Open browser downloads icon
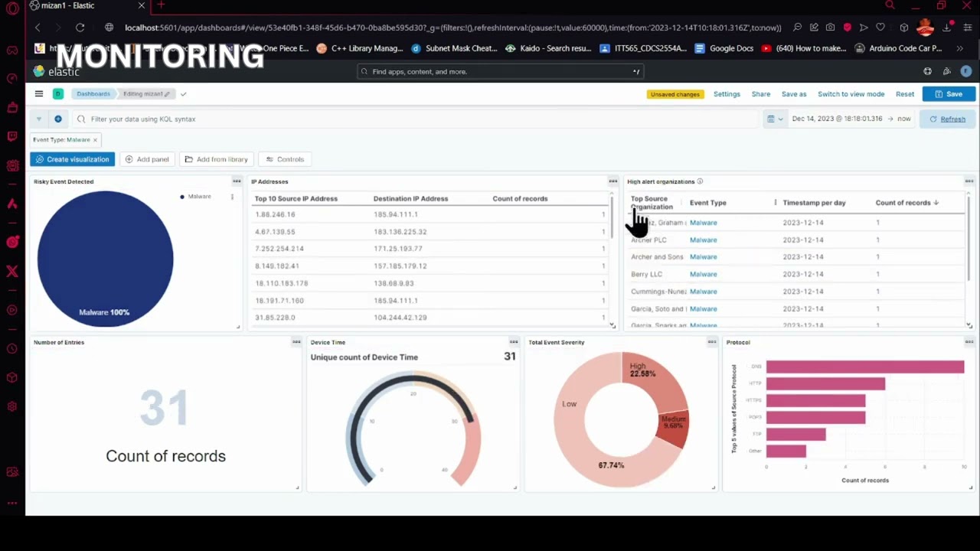 coord(947,28)
